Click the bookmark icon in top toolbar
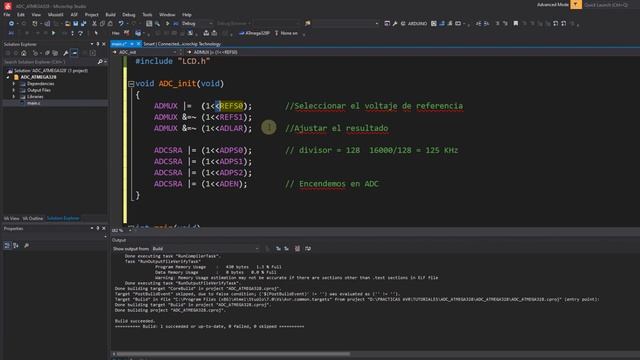The width and height of the screenshot is (640, 360). (x=516, y=24)
